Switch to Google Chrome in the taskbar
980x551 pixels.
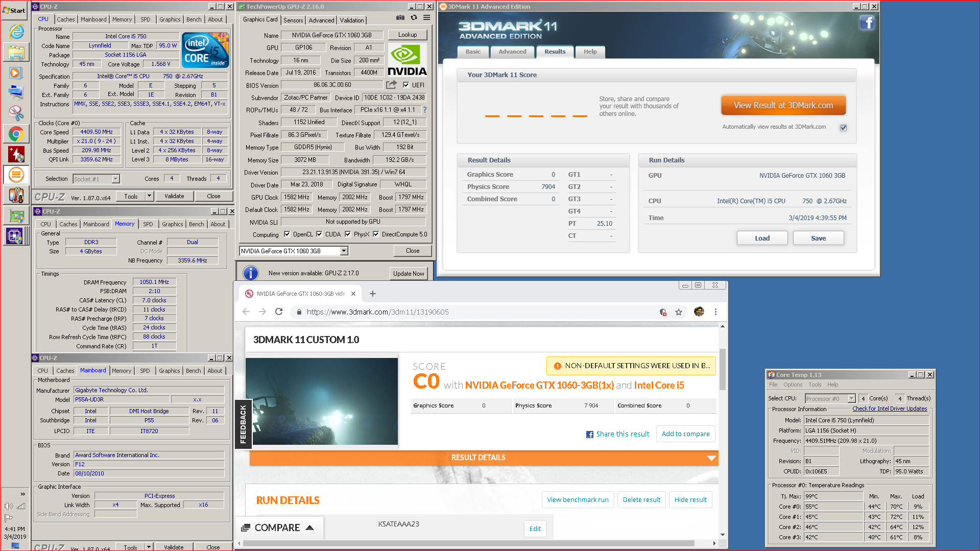coord(16,134)
